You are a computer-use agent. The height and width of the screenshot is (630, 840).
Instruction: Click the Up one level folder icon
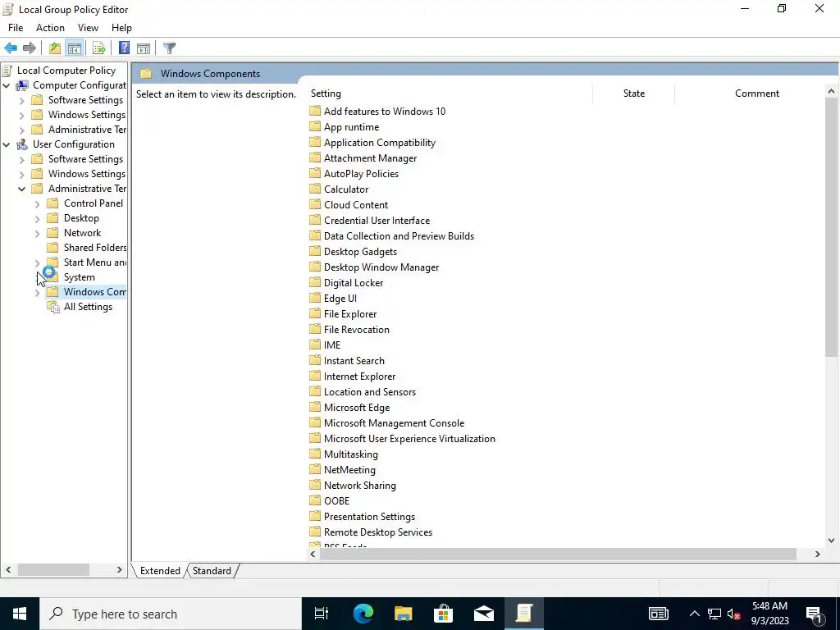click(55, 48)
